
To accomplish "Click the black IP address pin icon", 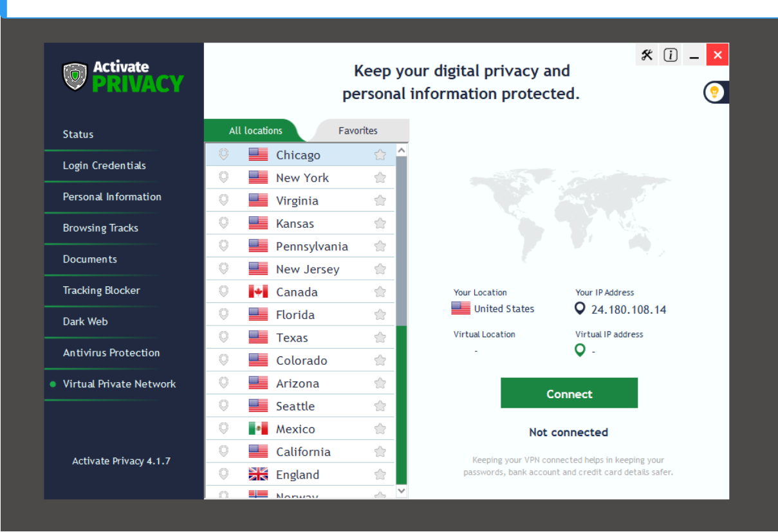I will pos(580,309).
